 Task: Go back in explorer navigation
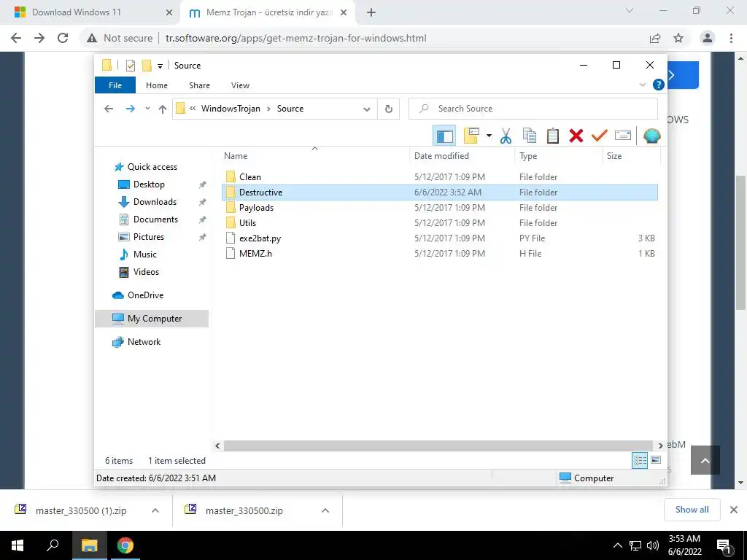tap(109, 109)
